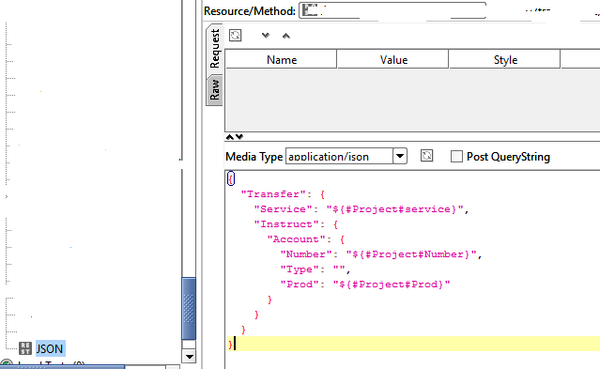Click the opening brace on first JSON line
This screenshot has width=600, height=369.
231,178
